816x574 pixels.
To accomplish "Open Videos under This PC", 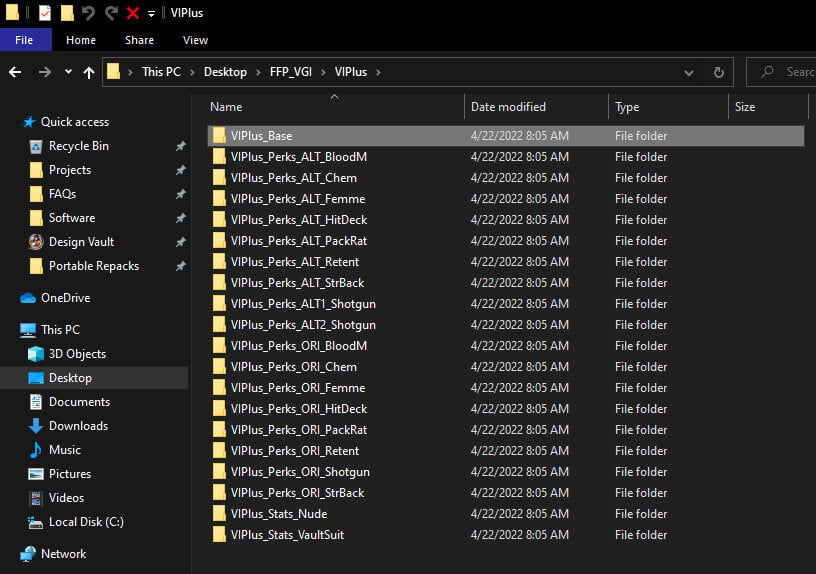I will pyautogui.click(x=66, y=498).
